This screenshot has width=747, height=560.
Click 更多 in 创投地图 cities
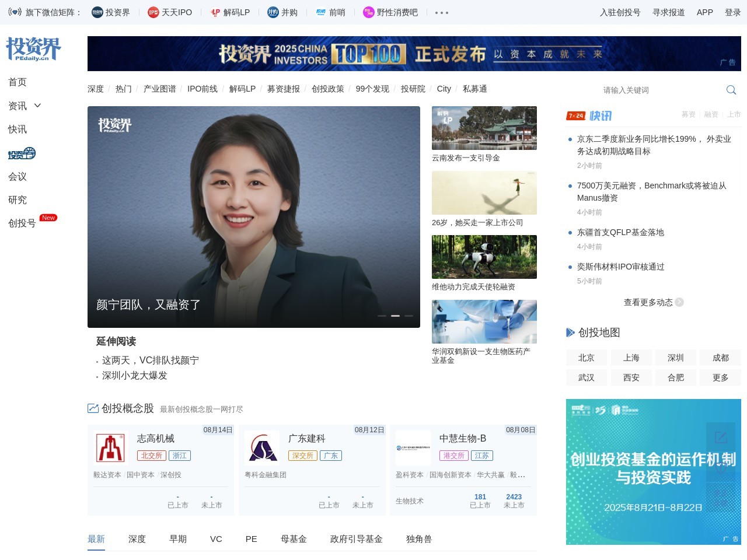click(x=721, y=377)
